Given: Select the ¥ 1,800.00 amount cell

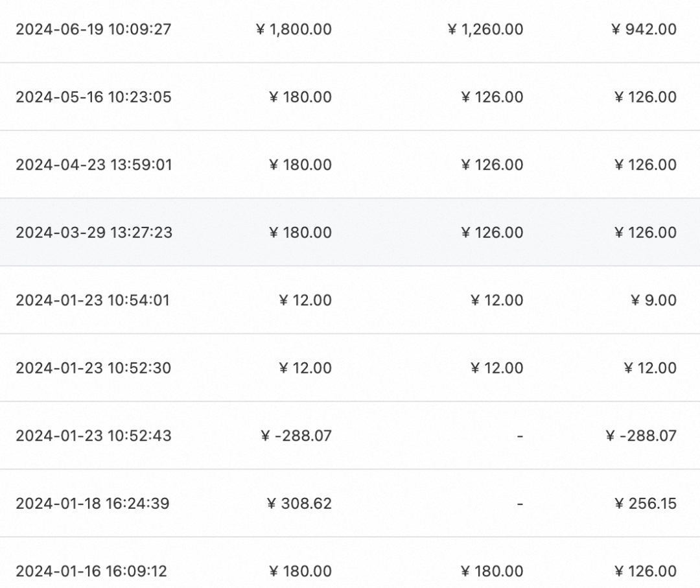Looking at the screenshot, I should [294, 29].
